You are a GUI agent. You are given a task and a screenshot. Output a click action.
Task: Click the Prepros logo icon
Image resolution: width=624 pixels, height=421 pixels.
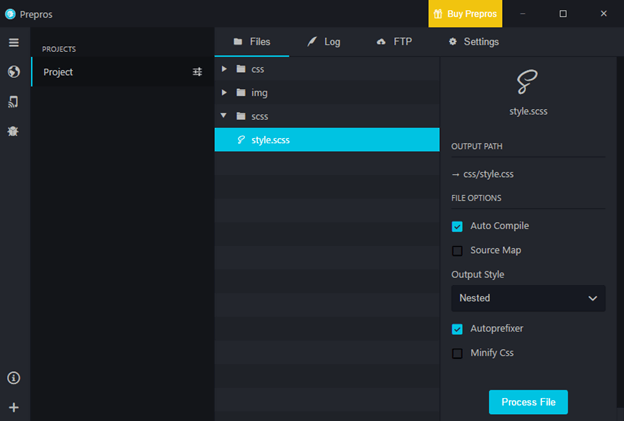click(10, 14)
